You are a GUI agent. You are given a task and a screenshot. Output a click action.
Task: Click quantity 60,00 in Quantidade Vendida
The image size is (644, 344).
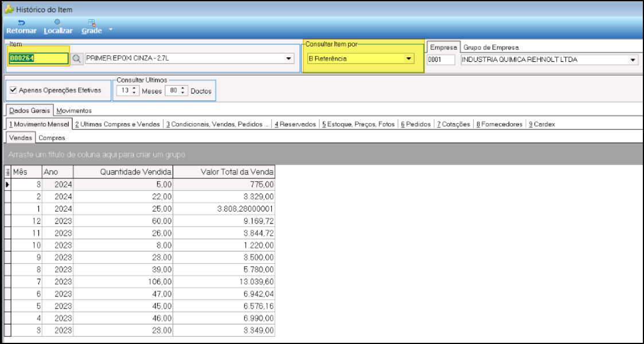pos(162,221)
